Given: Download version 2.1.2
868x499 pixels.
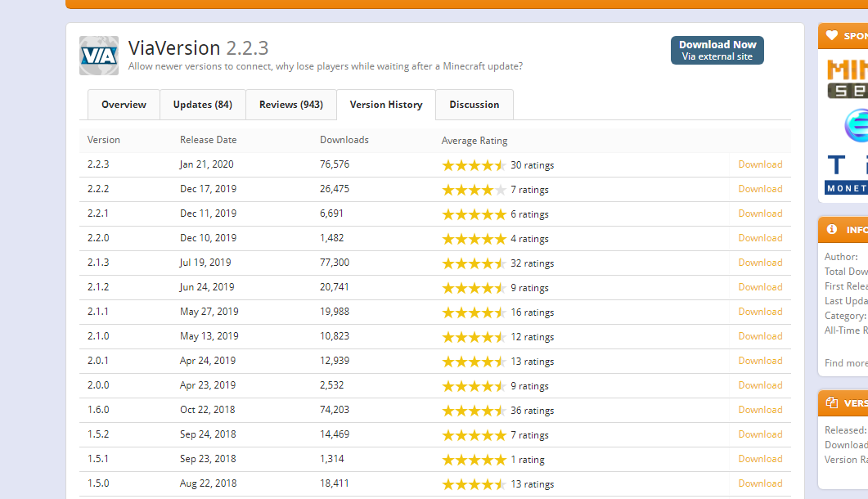Looking at the screenshot, I should coord(760,287).
